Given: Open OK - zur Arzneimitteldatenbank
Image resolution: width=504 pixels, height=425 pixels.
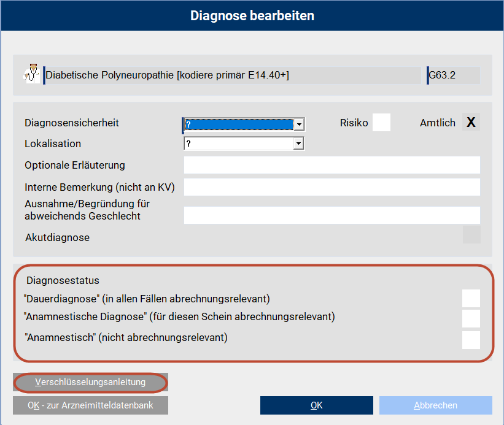Looking at the screenshot, I should [x=90, y=405].
